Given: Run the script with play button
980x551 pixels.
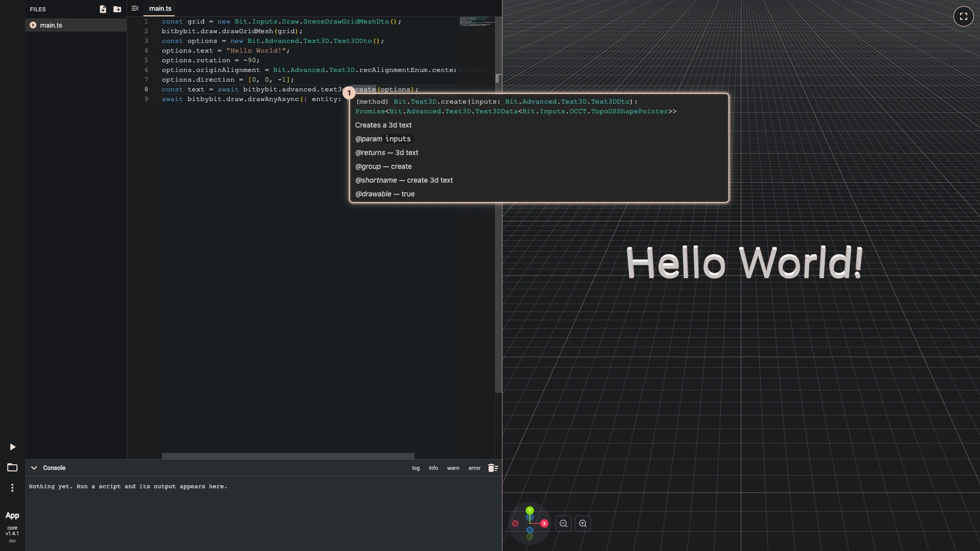Looking at the screenshot, I should [13, 447].
